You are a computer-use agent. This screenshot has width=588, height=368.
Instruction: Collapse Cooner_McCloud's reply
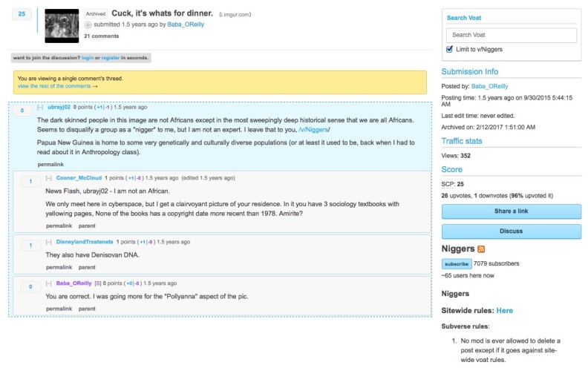coord(48,178)
